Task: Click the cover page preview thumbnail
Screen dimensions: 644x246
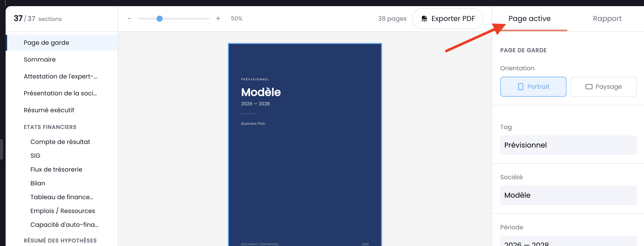Action: [305, 145]
